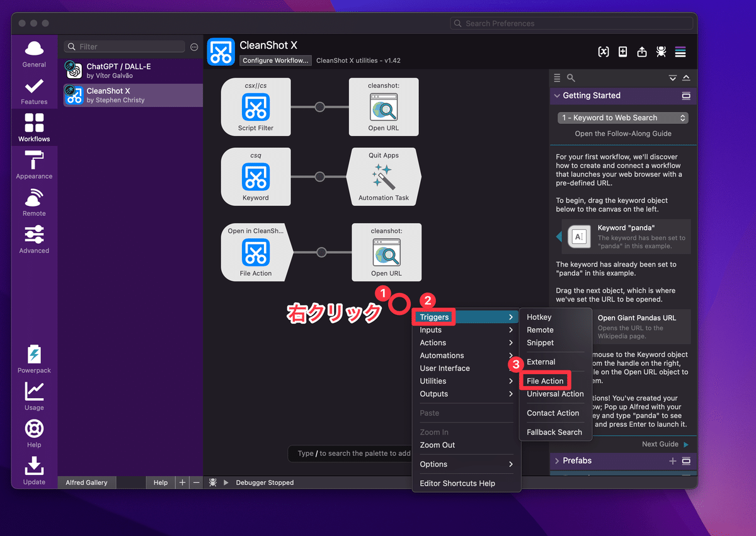Select the ChatGPT / DALL-E workflow
The height and width of the screenshot is (536, 756).
click(x=133, y=71)
